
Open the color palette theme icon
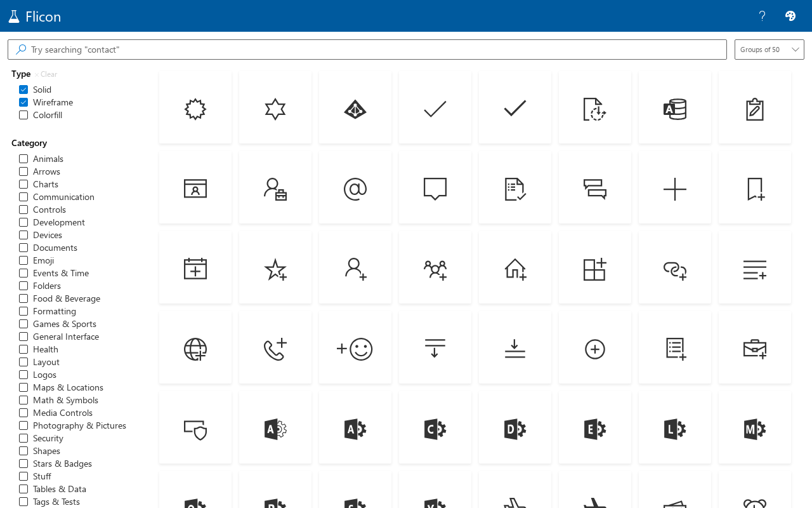coord(790,16)
